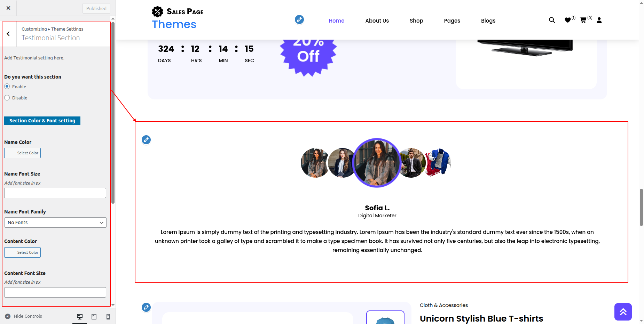Switch to tablet preview device icon
The width and height of the screenshot is (644, 324).
(94, 316)
